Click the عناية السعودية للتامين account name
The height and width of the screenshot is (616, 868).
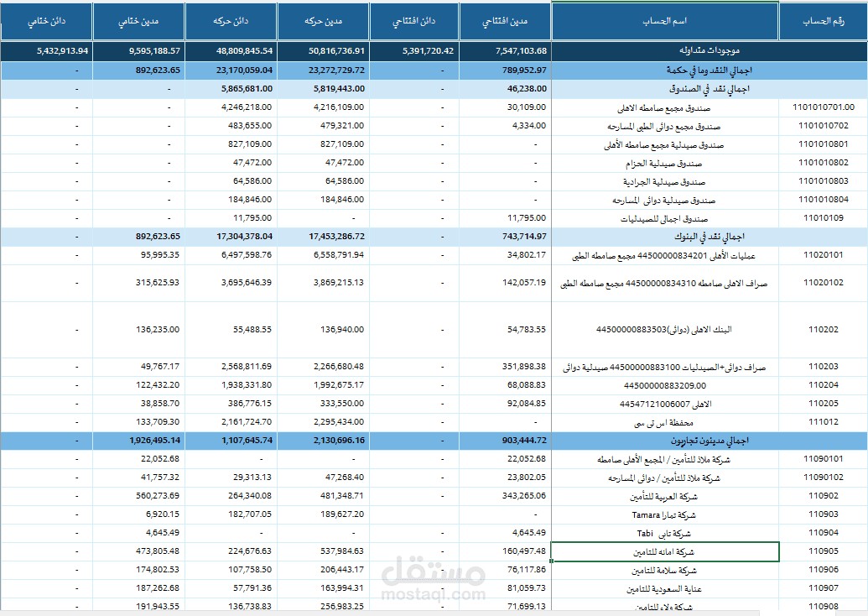[x=663, y=589]
